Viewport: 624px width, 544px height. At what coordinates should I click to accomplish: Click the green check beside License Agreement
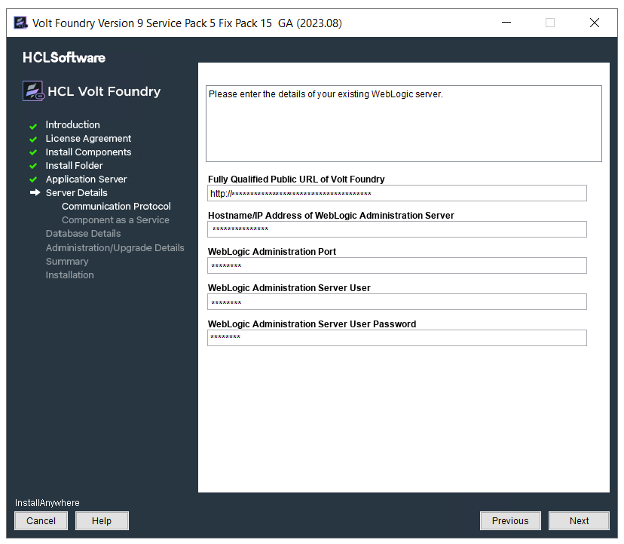pos(33,139)
